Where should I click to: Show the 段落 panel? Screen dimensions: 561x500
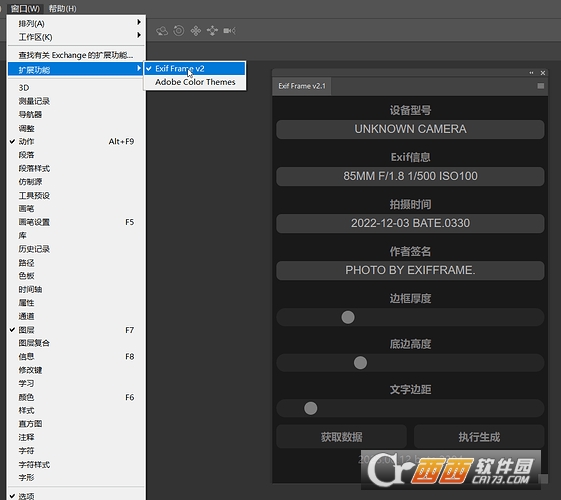76,155
